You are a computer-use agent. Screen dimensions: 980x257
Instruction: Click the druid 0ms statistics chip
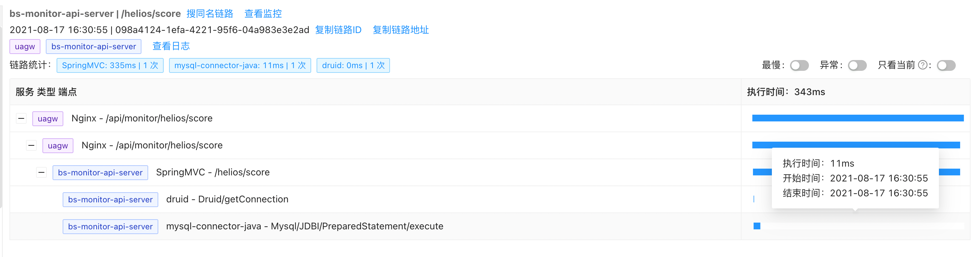(353, 65)
